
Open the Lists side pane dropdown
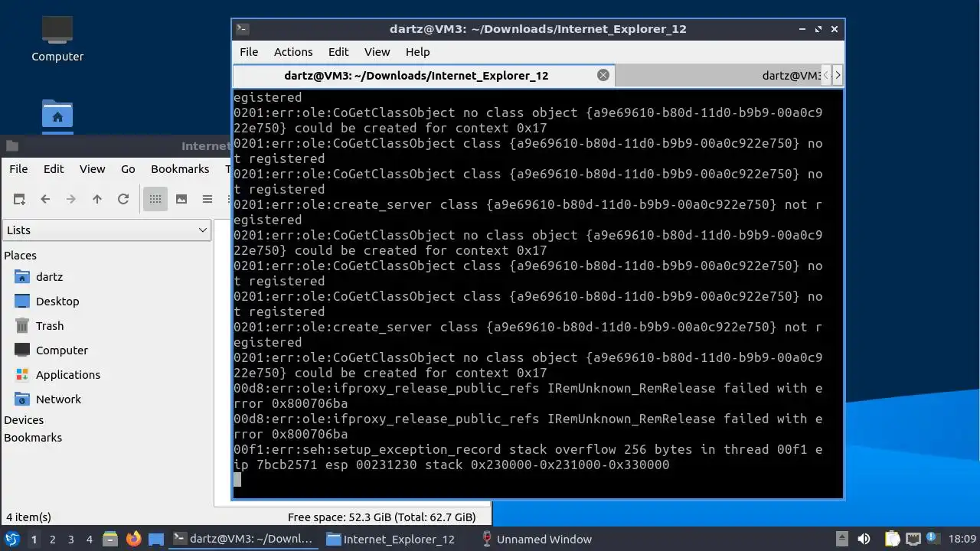107,230
